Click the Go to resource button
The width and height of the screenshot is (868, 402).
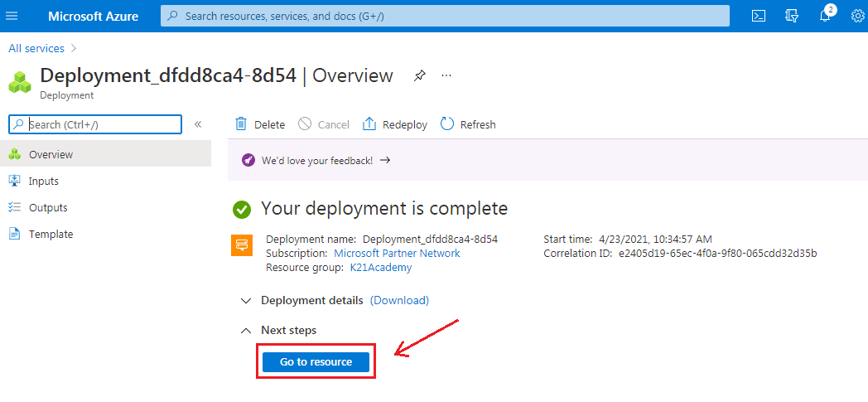click(316, 362)
